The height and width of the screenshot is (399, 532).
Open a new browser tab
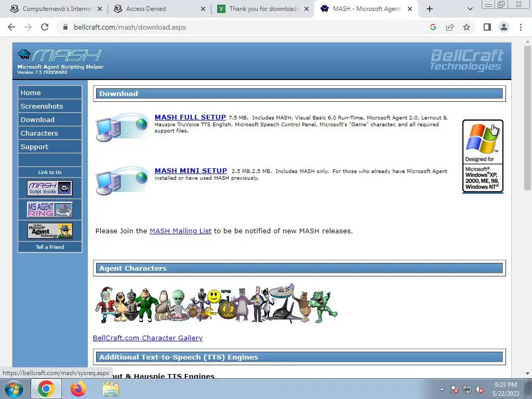pyautogui.click(x=430, y=9)
